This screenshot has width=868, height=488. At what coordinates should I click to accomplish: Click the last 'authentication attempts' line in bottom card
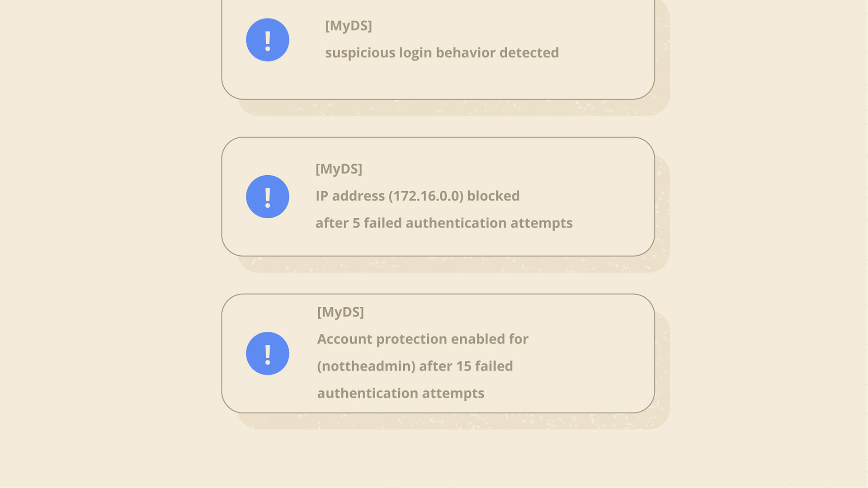(401, 394)
